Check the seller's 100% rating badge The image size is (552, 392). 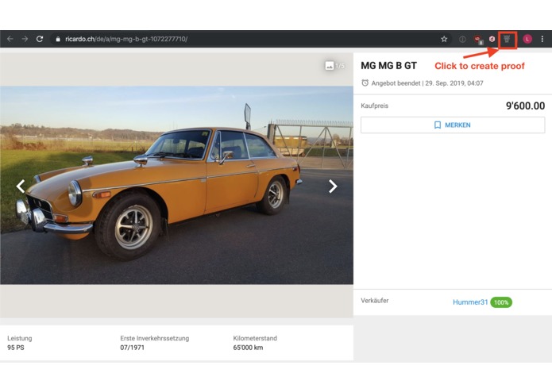(501, 302)
